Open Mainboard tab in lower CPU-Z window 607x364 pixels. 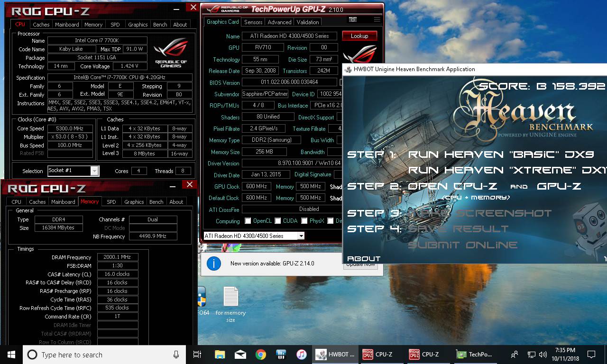pyautogui.click(x=63, y=202)
